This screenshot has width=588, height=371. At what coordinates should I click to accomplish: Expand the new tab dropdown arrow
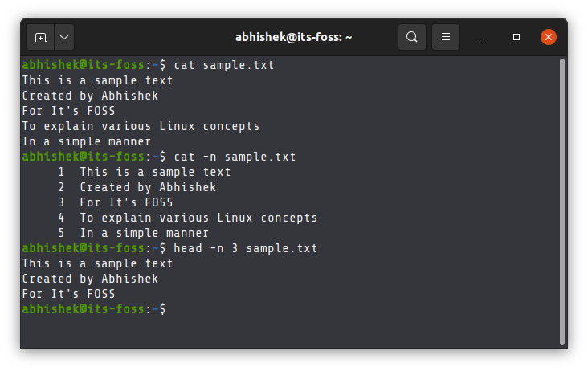(63, 37)
